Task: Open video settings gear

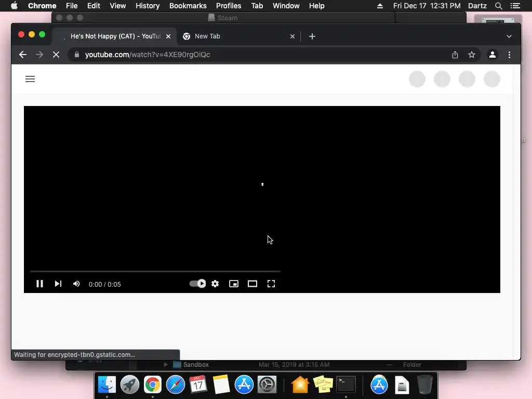Action: point(215,284)
